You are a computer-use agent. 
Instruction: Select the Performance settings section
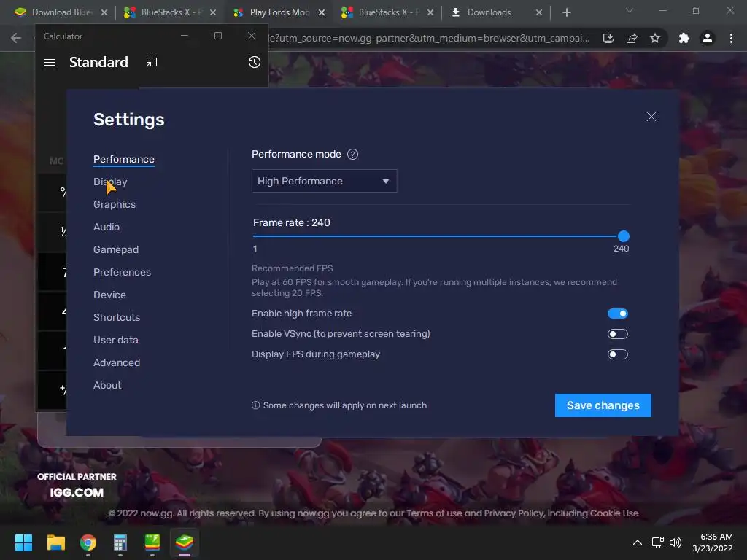[x=124, y=159]
